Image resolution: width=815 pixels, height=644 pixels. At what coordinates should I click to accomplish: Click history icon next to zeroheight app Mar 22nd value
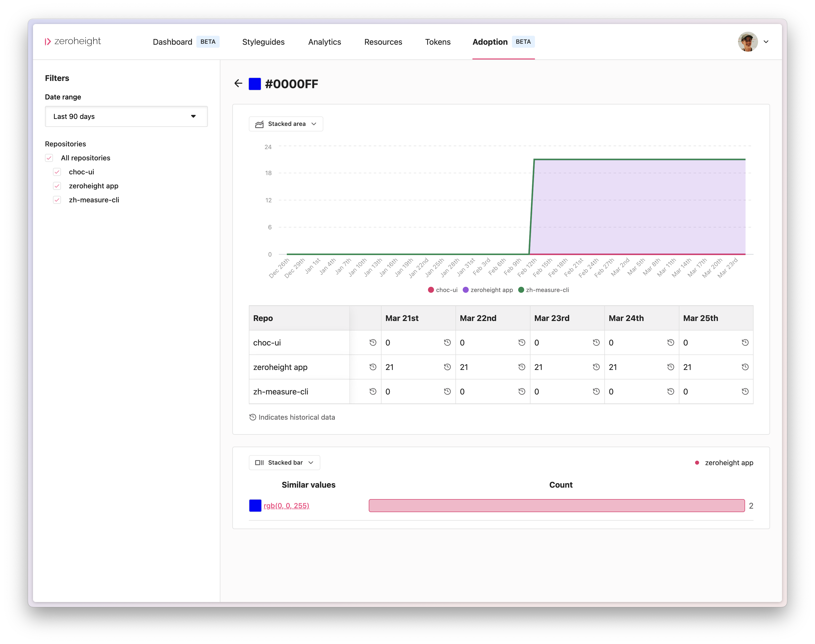(522, 367)
